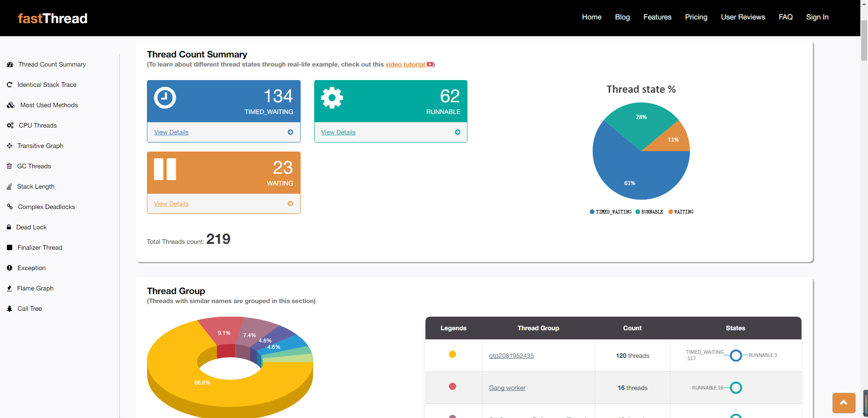
Task: Click Home in the top navigation
Action: (x=592, y=17)
